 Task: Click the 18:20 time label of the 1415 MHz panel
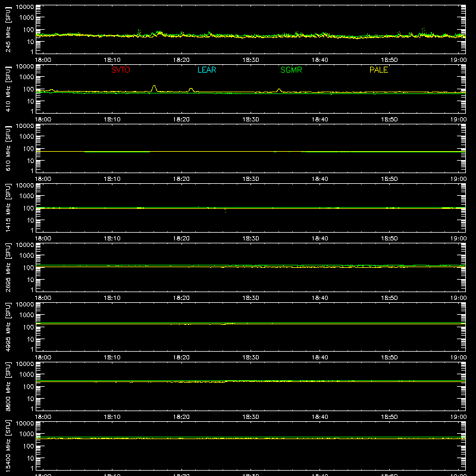[181, 239]
